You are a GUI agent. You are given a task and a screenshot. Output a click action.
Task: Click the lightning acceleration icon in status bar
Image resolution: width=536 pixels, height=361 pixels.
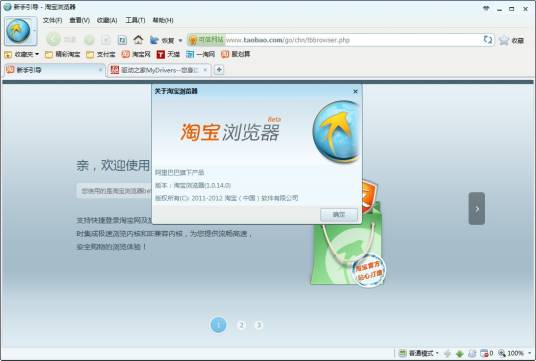click(447, 353)
